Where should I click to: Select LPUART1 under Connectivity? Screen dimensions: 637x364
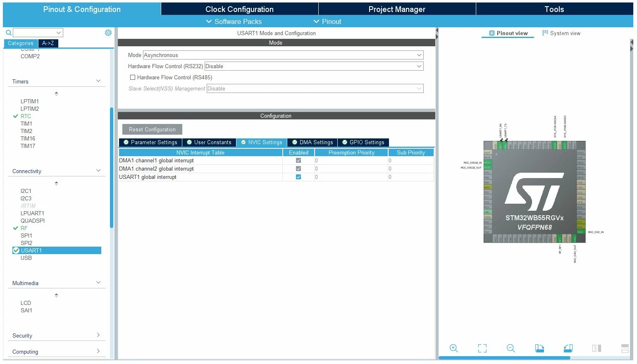pos(32,213)
